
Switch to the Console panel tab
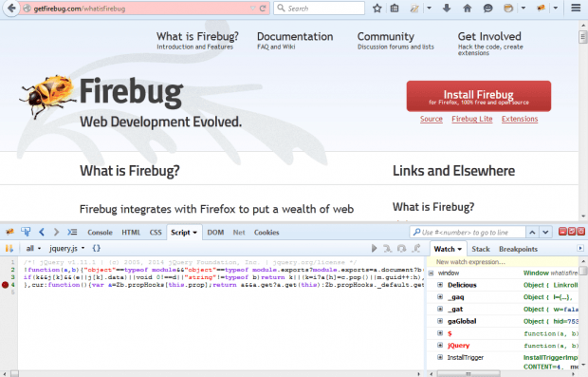(x=100, y=233)
